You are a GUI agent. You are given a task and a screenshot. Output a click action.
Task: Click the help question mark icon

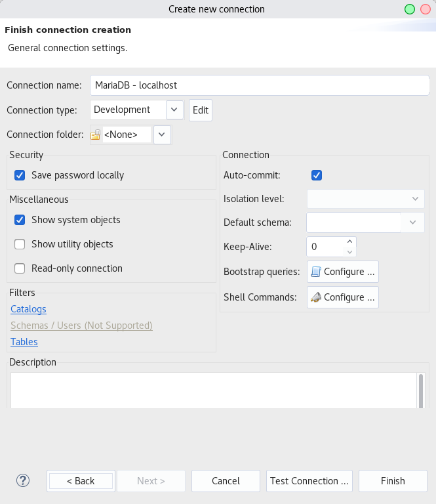coord(23,480)
